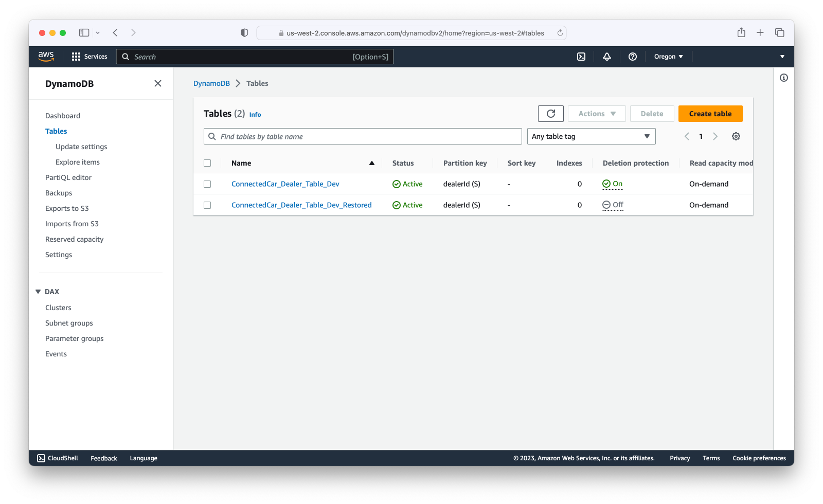Open Dashboard in the sidebar
Screen dimensions: 823x504
point(63,116)
